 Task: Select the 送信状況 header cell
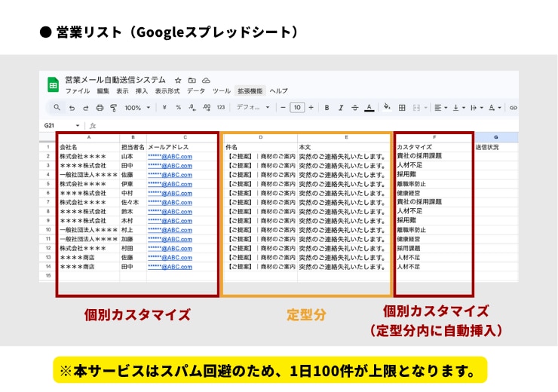coord(495,147)
